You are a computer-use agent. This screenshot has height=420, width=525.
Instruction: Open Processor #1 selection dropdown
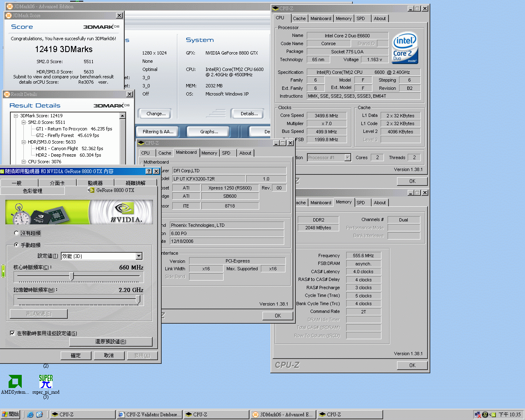[348, 157]
